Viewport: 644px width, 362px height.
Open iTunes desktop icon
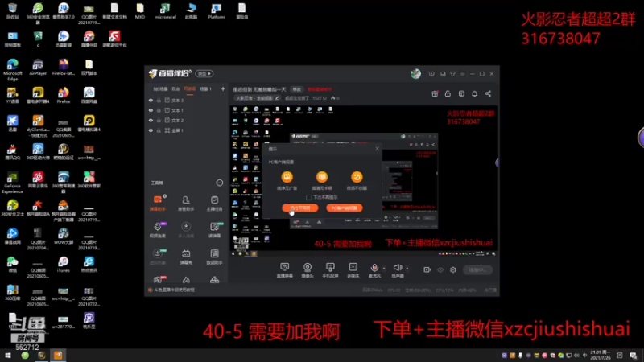click(x=64, y=265)
